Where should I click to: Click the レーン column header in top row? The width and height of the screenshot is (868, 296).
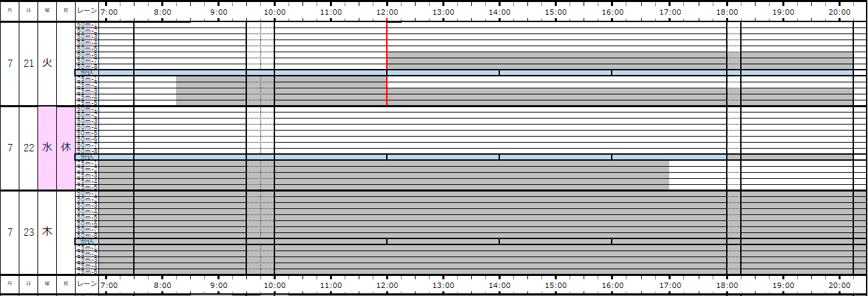coord(86,11)
